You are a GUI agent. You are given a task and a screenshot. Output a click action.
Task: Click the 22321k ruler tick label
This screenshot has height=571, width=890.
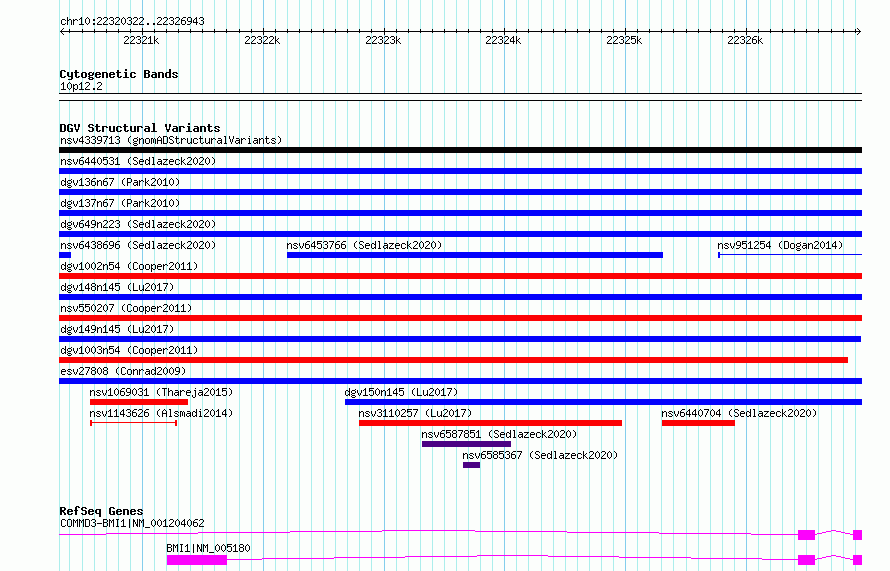(141, 40)
